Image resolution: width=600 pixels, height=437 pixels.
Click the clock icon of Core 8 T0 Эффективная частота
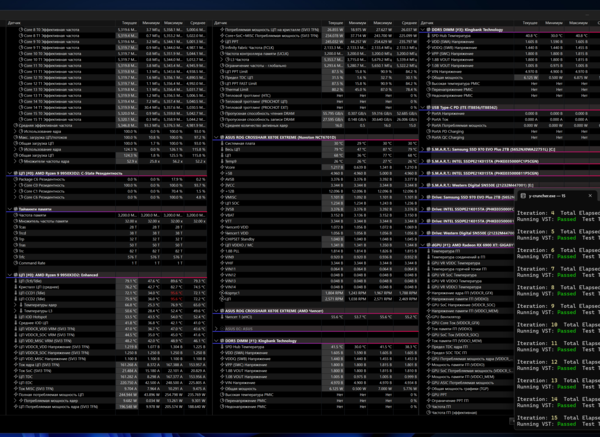(21, 29)
